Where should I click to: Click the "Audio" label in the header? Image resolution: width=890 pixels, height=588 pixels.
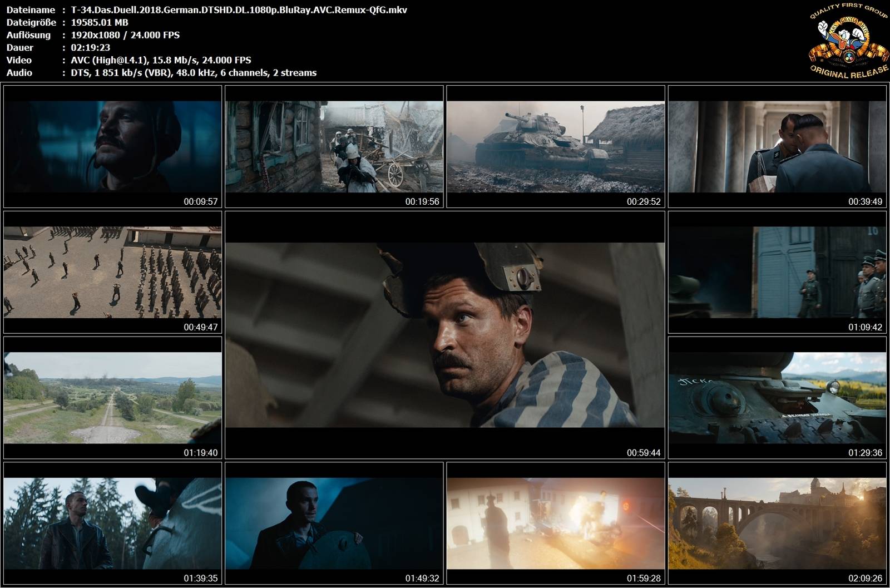pos(19,73)
